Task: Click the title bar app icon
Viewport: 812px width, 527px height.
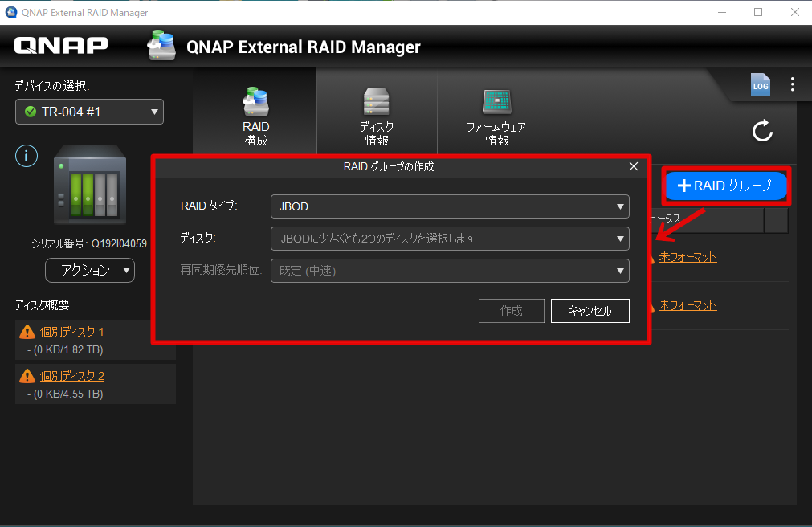Action: point(10,12)
